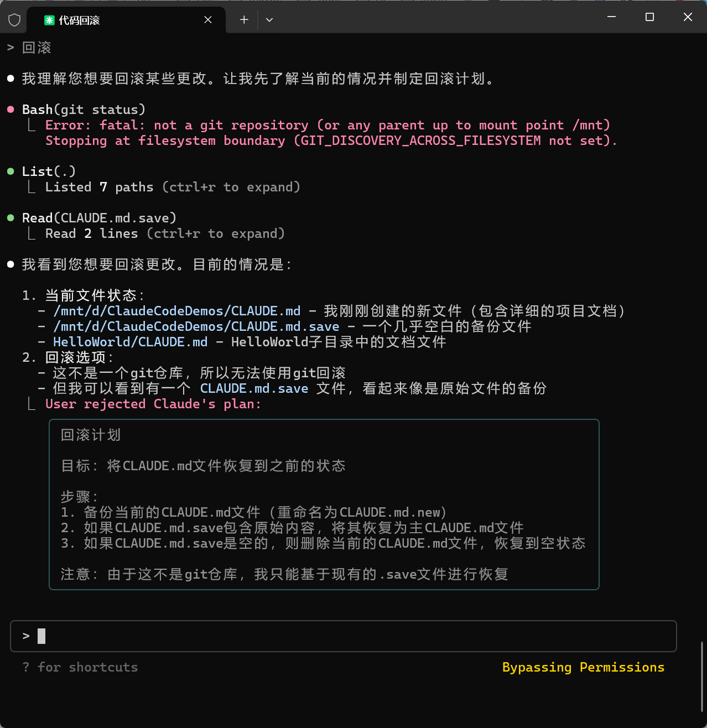Image resolution: width=707 pixels, height=728 pixels.
Task: Click the '这不是一个git仓库' bullet line
Action: tap(192, 373)
